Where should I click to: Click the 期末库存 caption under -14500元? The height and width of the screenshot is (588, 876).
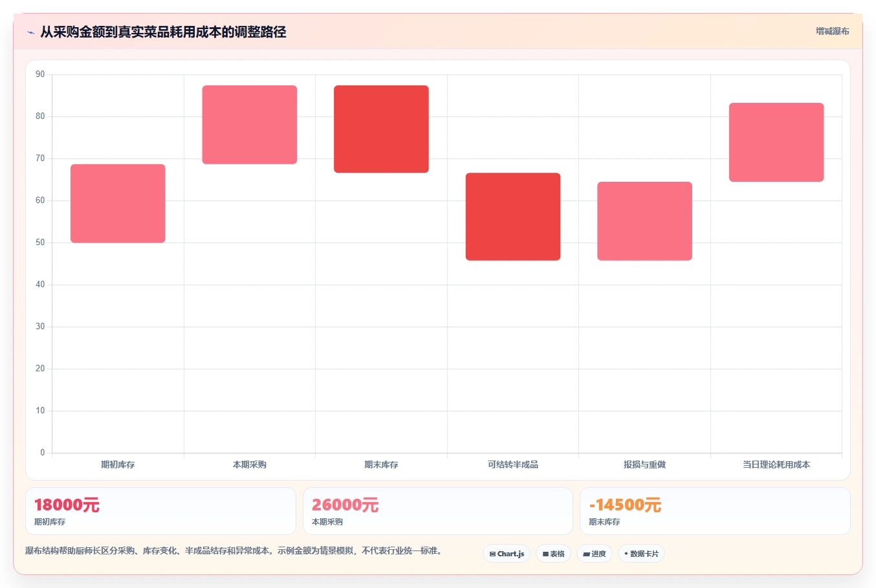[x=604, y=522]
